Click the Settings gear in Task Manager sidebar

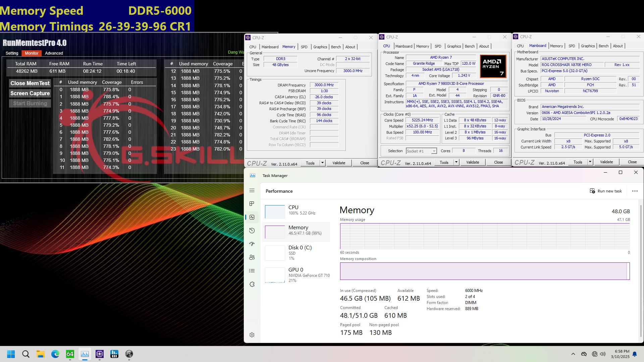tap(252, 335)
